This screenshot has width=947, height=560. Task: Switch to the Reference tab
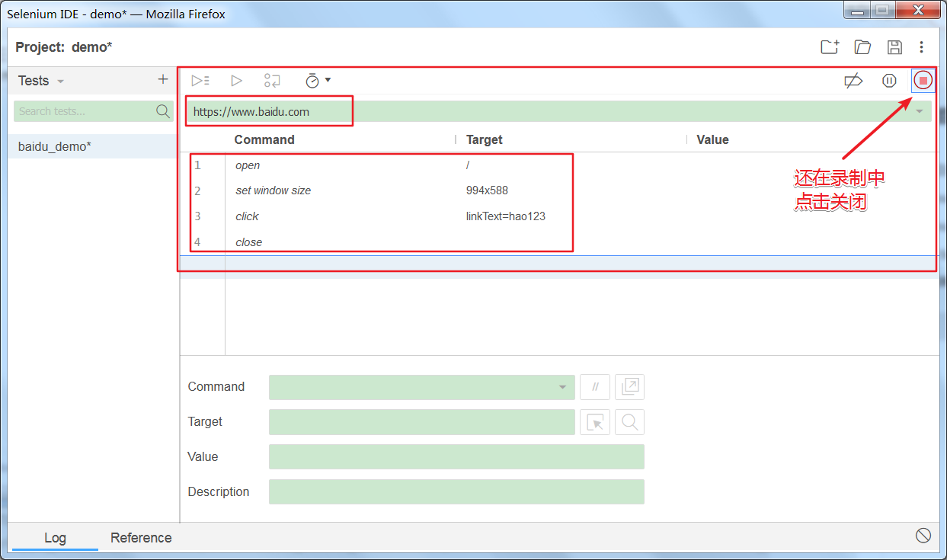click(141, 537)
